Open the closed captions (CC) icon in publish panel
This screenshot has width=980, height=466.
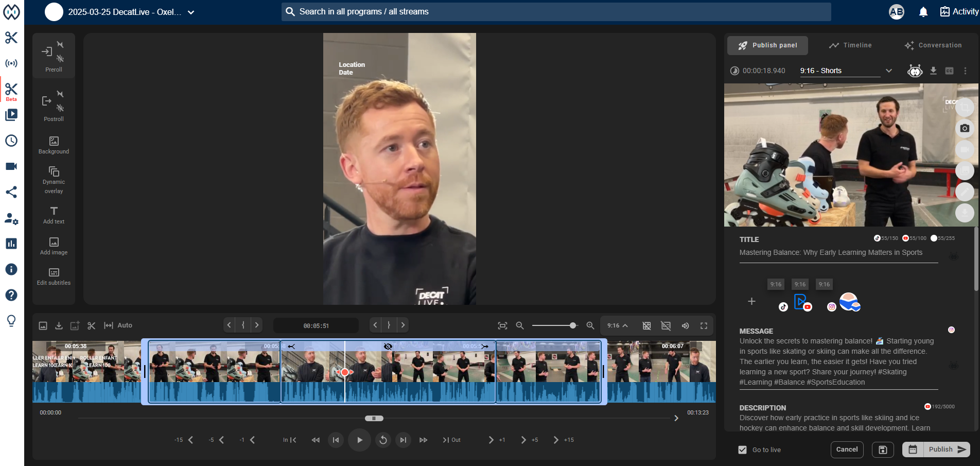point(950,71)
